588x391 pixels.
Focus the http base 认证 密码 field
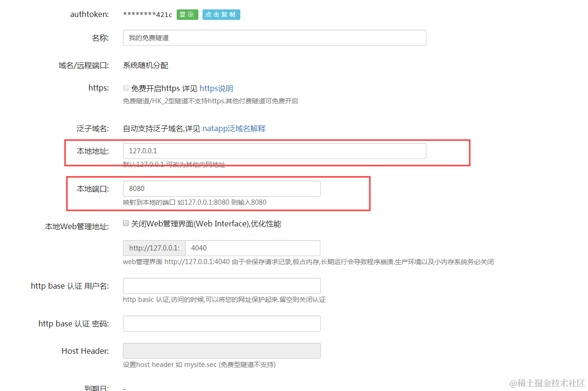221,324
